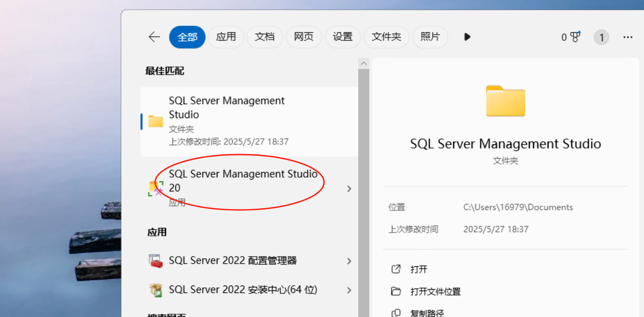Click the small folder icon beside best match result

(x=156, y=121)
